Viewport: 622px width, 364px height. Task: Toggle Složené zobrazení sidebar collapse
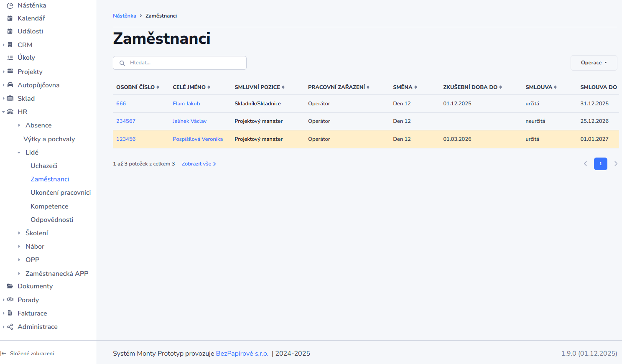[28, 354]
